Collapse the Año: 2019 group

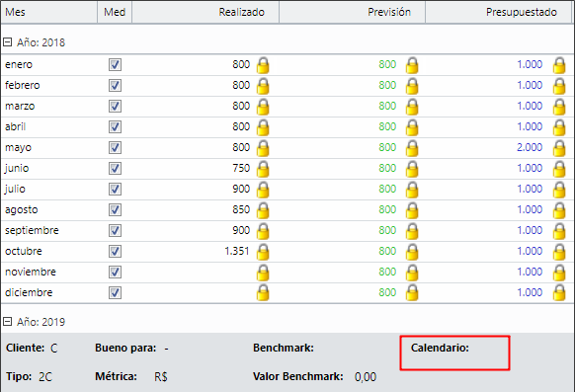[7, 322]
